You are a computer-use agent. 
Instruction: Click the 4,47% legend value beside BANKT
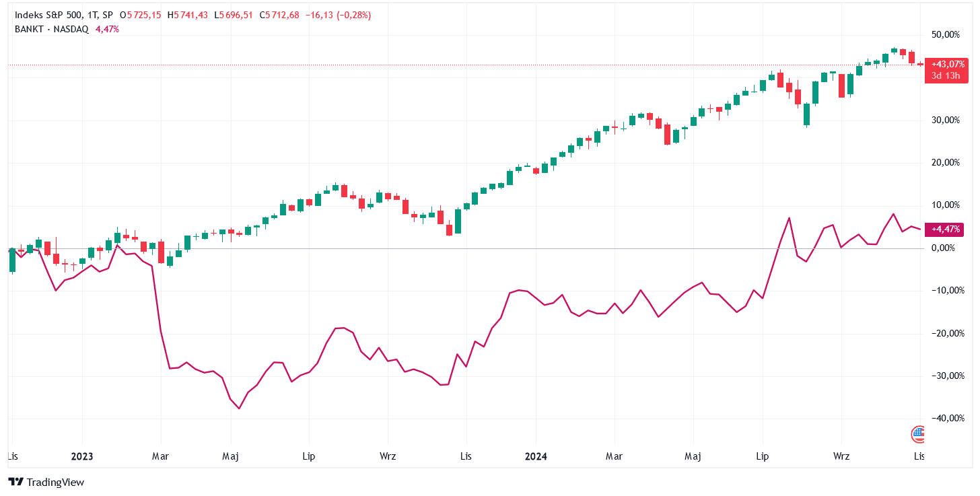point(108,29)
